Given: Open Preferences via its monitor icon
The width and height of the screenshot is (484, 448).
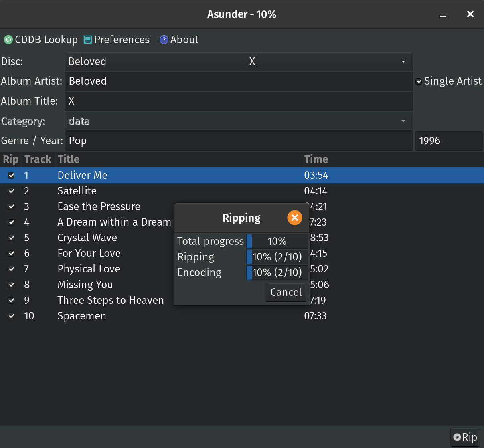Looking at the screenshot, I should tap(88, 40).
